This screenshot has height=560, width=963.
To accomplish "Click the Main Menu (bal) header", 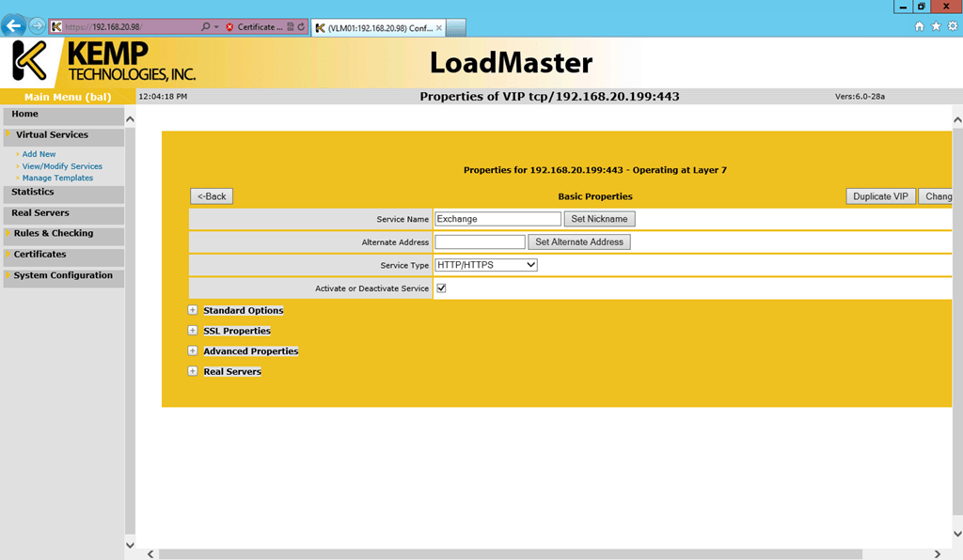I will (68, 97).
